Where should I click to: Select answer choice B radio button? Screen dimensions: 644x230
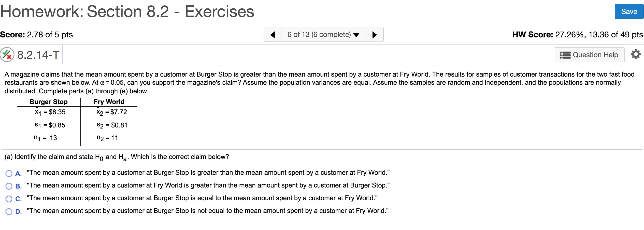point(9,186)
